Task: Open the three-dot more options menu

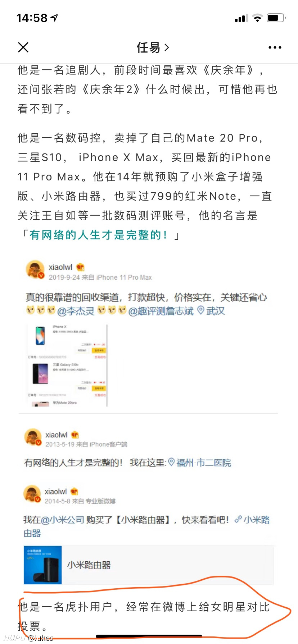Action: tap(275, 47)
